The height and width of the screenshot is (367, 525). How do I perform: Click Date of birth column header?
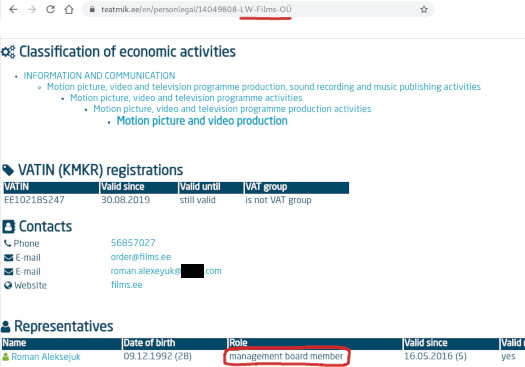[x=175, y=344]
